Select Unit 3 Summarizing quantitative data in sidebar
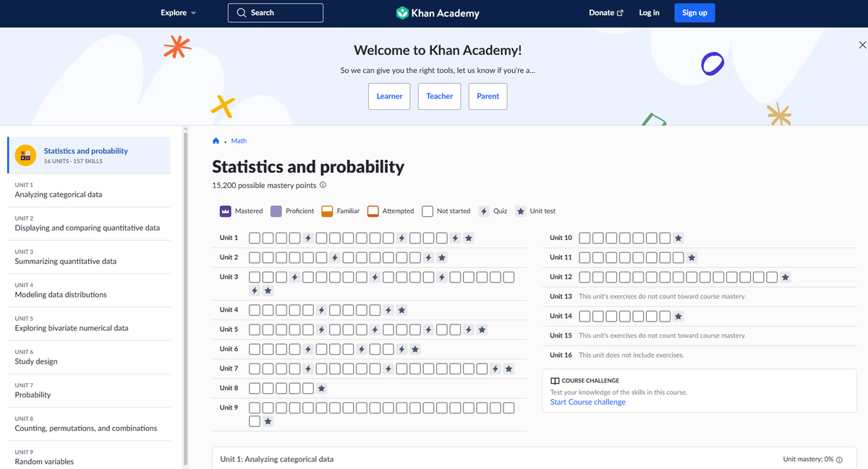 pyautogui.click(x=89, y=257)
